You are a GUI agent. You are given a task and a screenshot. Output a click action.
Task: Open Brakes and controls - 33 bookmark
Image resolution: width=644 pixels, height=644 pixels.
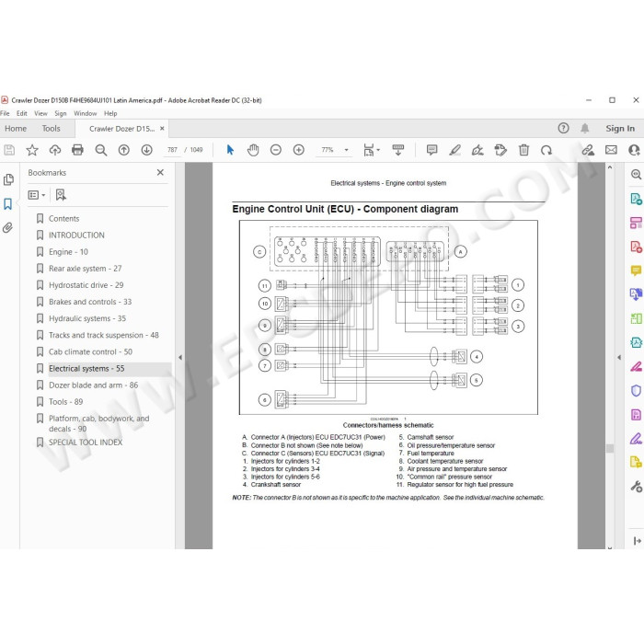pos(90,302)
